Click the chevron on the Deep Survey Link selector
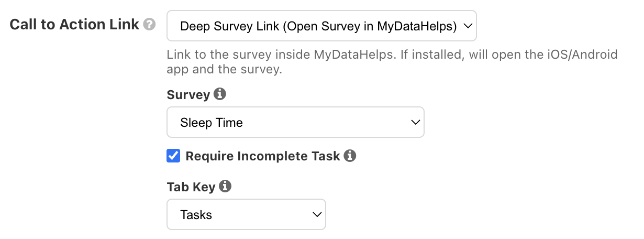 click(468, 26)
